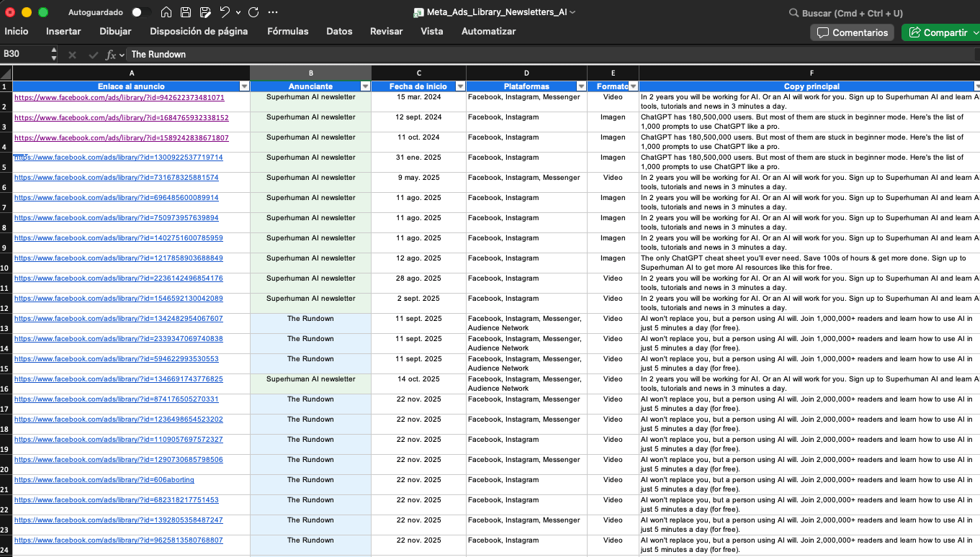The height and width of the screenshot is (557, 980).
Task: Undo the last action with the arrow icon
Action: click(x=225, y=12)
